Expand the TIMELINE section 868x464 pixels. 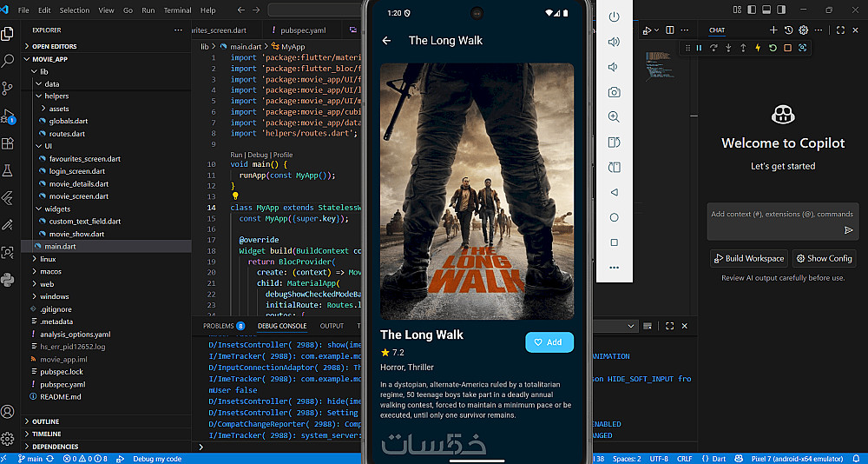106,434
